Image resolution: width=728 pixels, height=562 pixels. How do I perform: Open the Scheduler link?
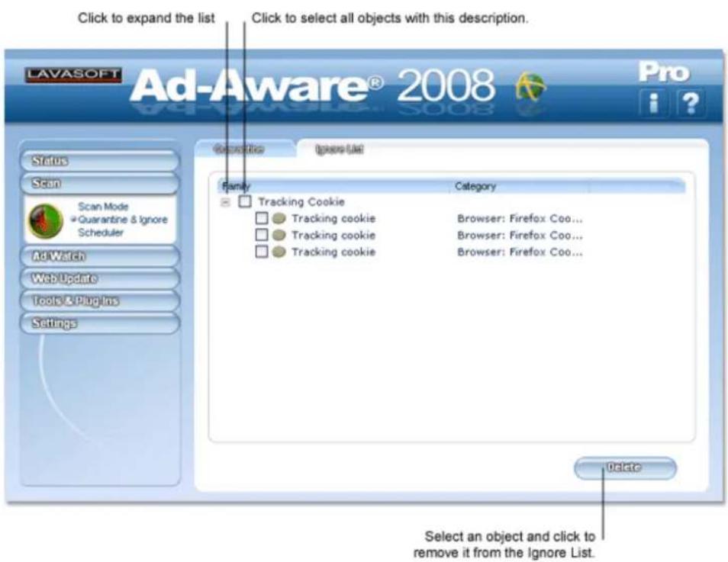(x=101, y=233)
